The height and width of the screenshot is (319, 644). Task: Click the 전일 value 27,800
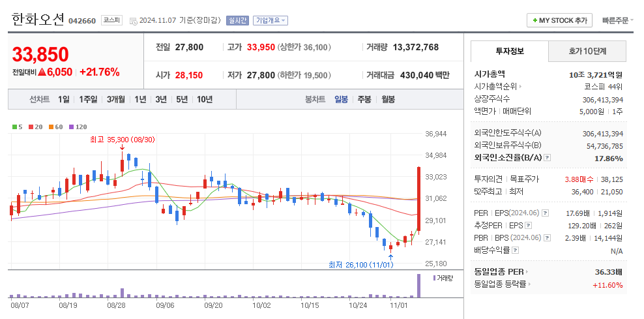tap(189, 47)
